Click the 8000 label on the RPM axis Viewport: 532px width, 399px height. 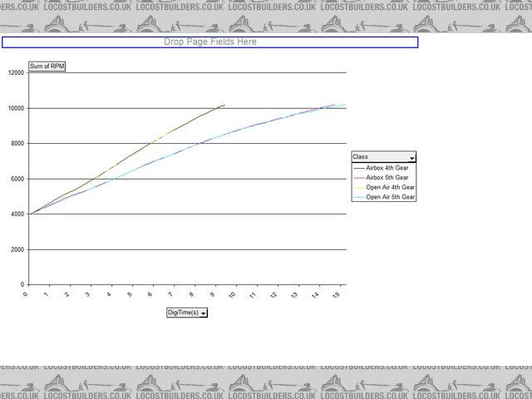coord(18,144)
